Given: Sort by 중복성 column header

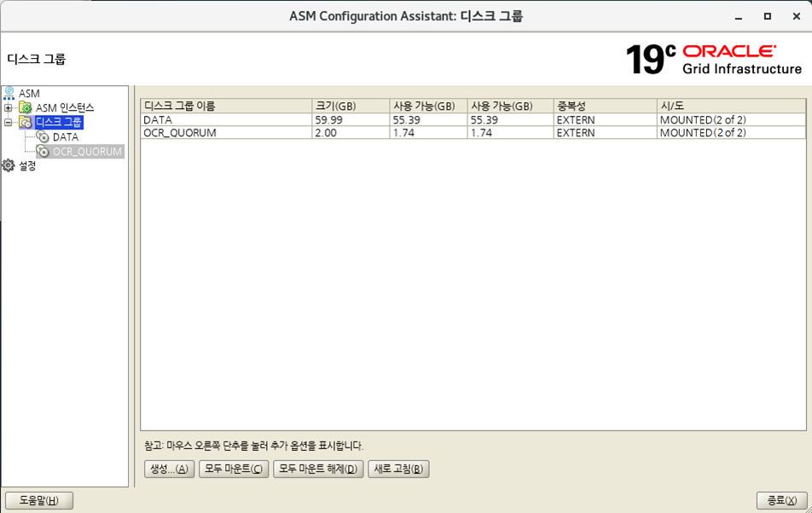Looking at the screenshot, I should 605,106.
